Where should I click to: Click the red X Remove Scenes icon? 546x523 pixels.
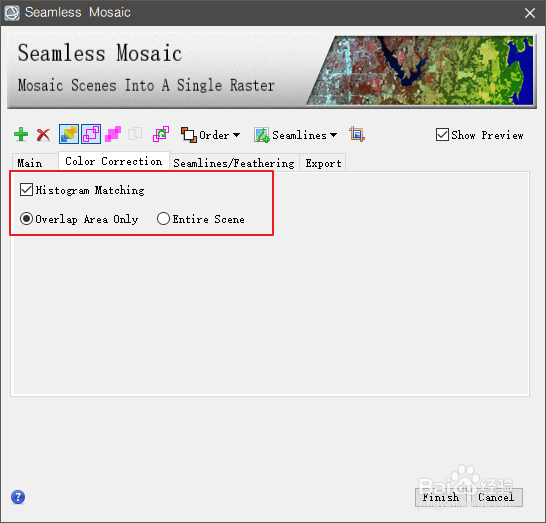(44, 134)
